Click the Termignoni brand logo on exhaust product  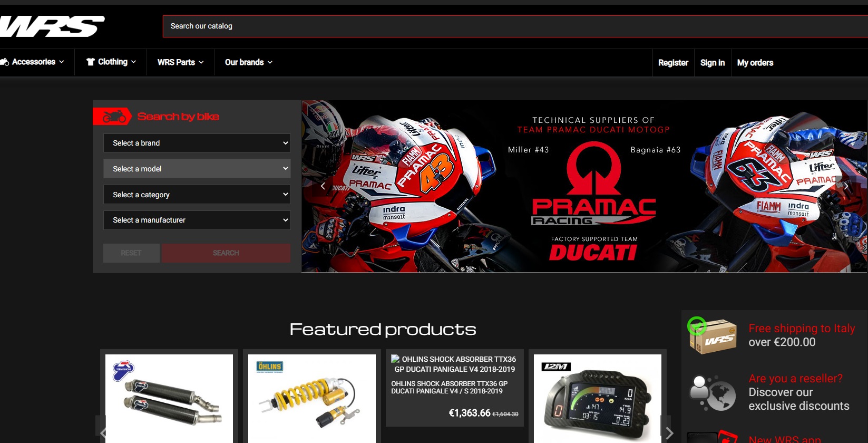tap(123, 371)
